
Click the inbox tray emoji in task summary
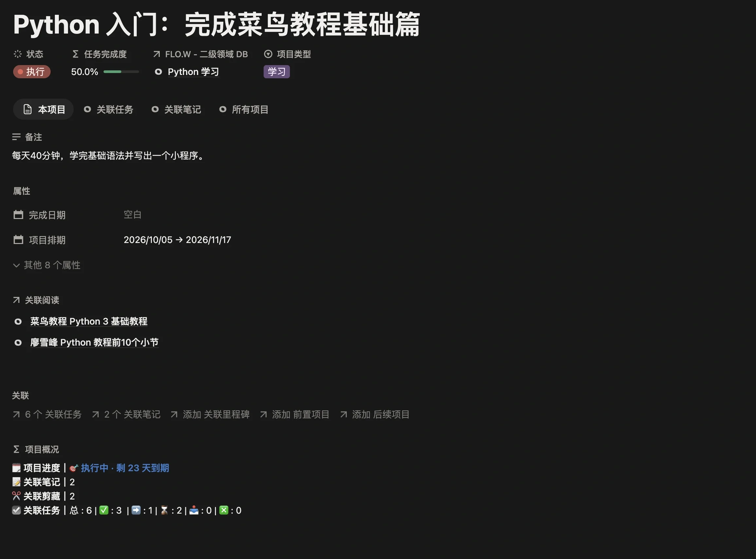pyautogui.click(x=194, y=510)
